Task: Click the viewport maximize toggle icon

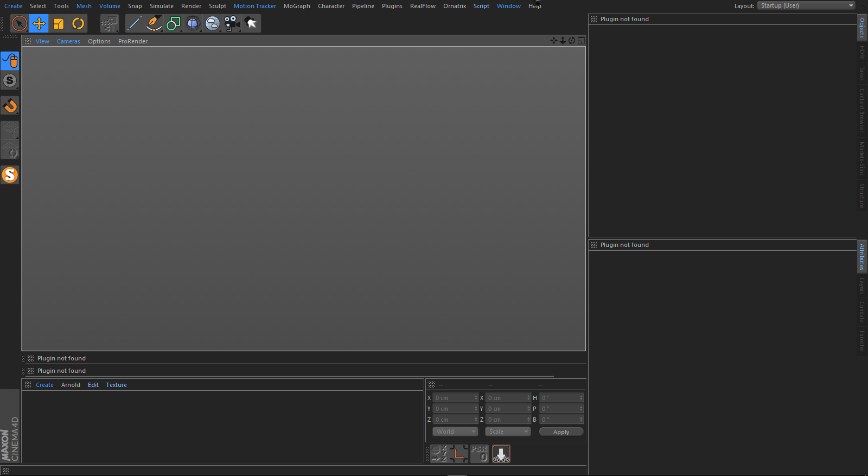Action: (x=581, y=41)
